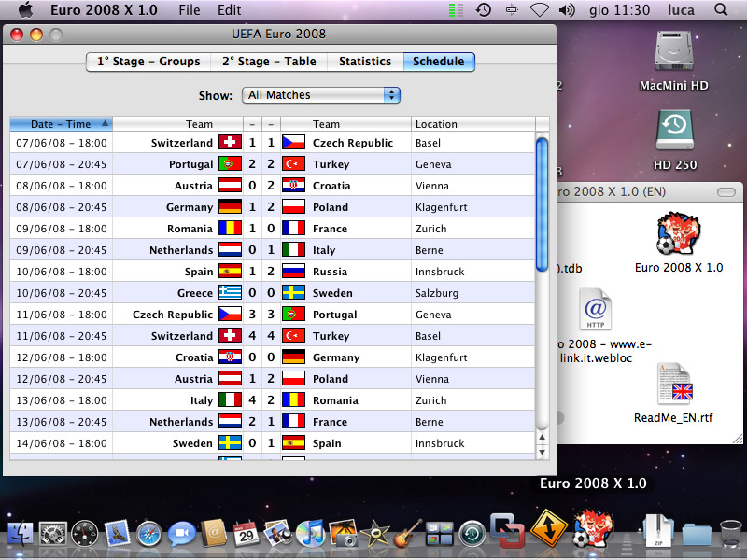
Task: Open iMovie star icon in the Dock
Action: tap(375, 534)
